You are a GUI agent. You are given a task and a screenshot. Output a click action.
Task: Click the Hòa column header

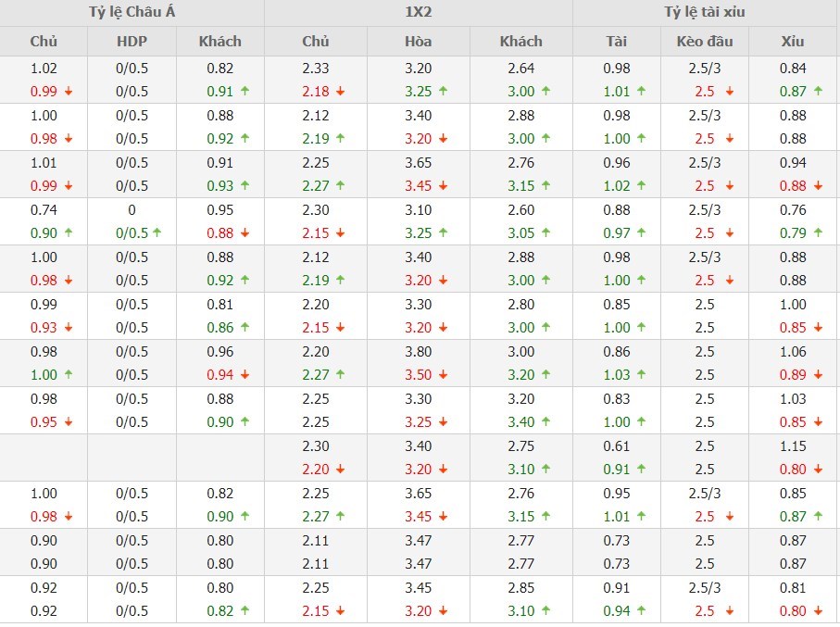pos(419,42)
